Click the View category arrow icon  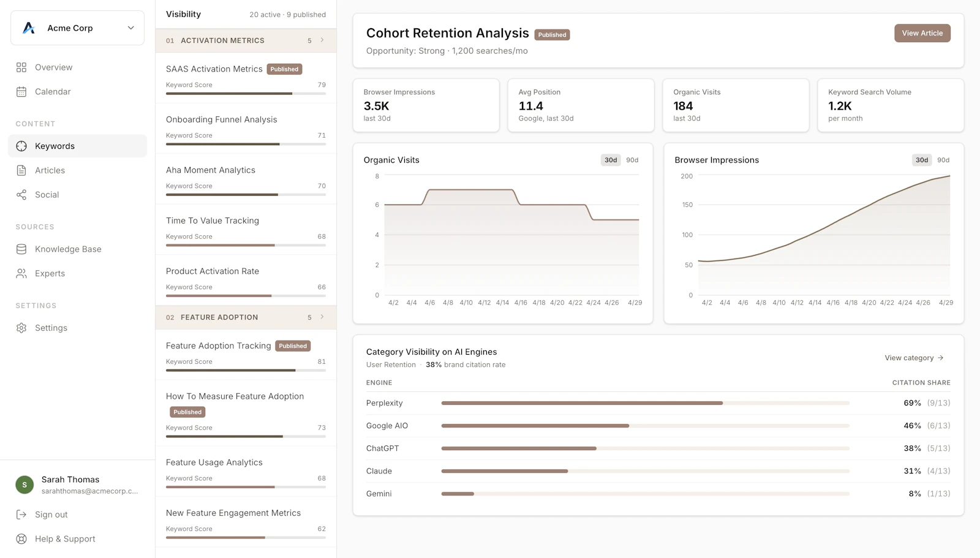coord(941,358)
